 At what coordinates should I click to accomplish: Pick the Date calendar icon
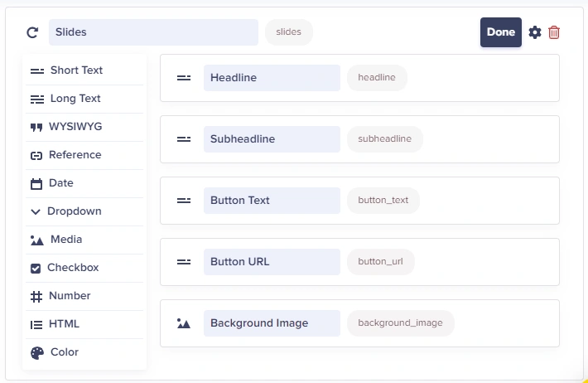coord(36,183)
